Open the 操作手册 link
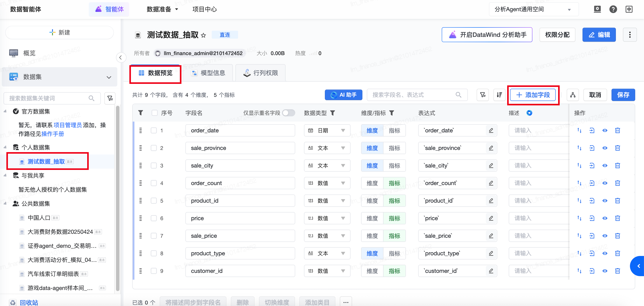The width and height of the screenshot is (644, 306). coord(52,134)
